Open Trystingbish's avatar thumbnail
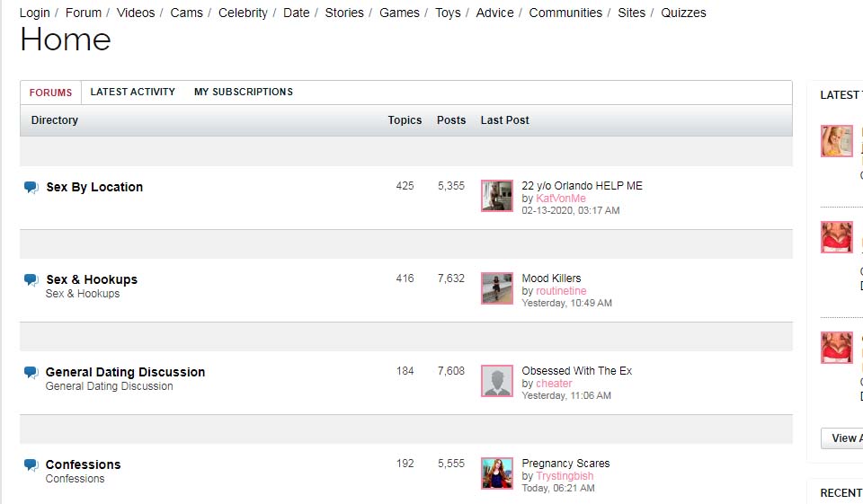This screenshot has height=504, width=863. point(497,473)
